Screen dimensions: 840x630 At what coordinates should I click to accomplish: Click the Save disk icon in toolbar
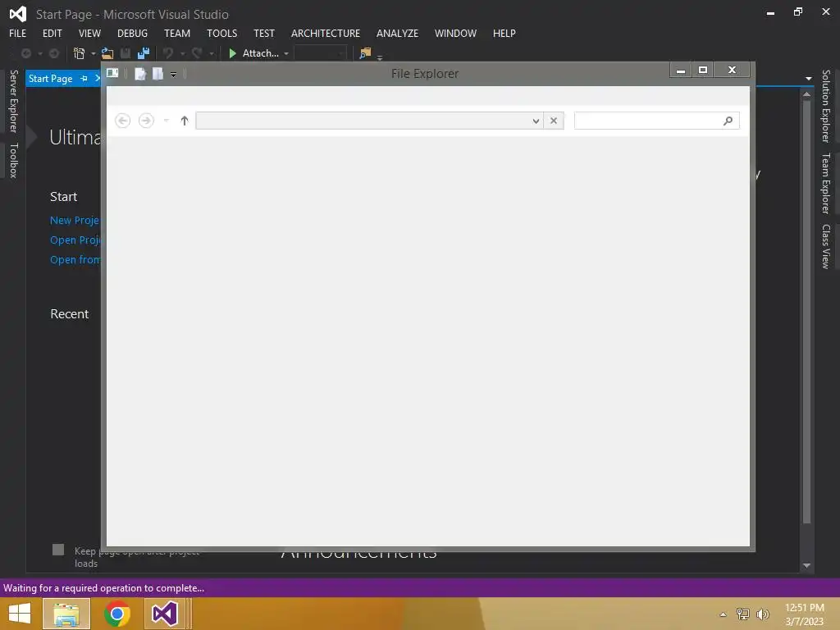point(126,53)
